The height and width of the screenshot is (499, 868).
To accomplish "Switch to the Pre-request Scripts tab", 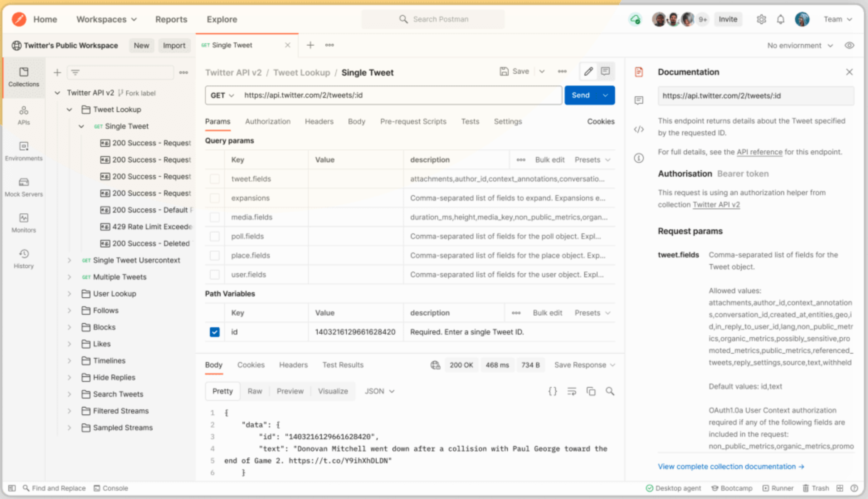I will (x=413, y=121).
